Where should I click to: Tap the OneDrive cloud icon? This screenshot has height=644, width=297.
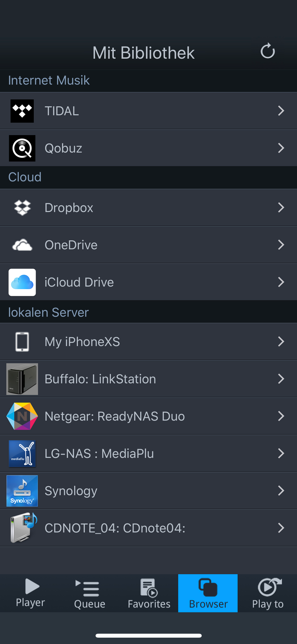tap(22, 245)
